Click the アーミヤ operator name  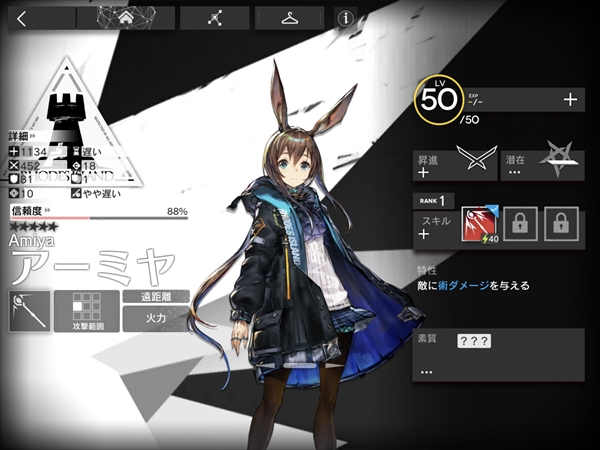coord(93,267)
